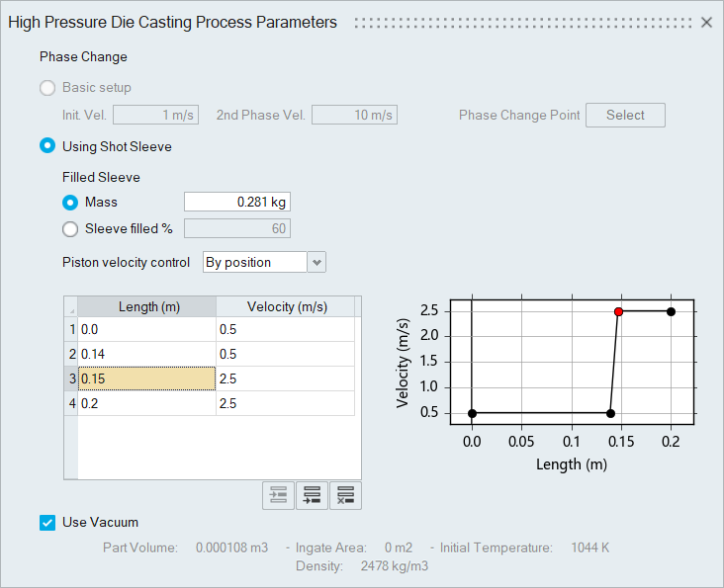Select the 0.15 length cell in row 3
Screen dimensions: 724x588
tap(146, 378)
